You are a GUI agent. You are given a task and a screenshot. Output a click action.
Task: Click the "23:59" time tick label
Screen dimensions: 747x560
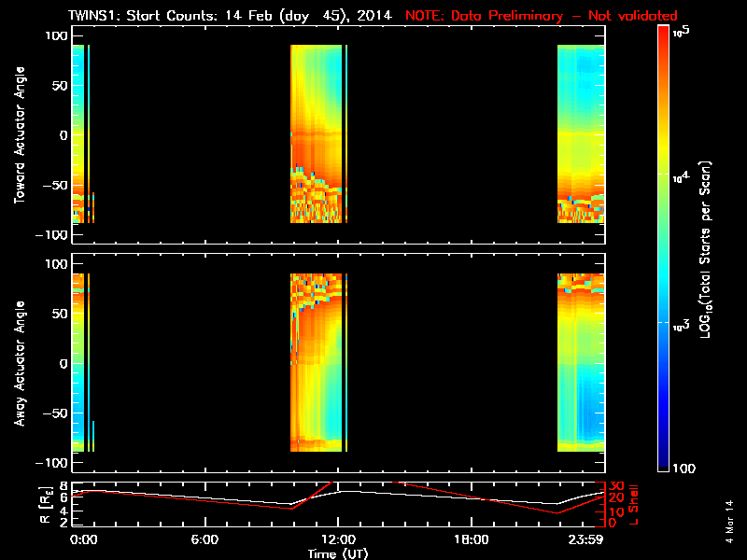tap(585, 539)
